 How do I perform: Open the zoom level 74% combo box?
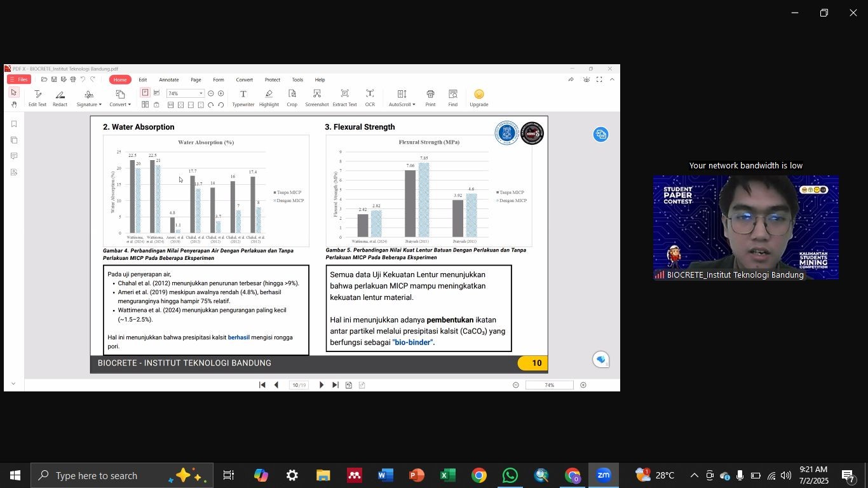click(x=185, y=93)
